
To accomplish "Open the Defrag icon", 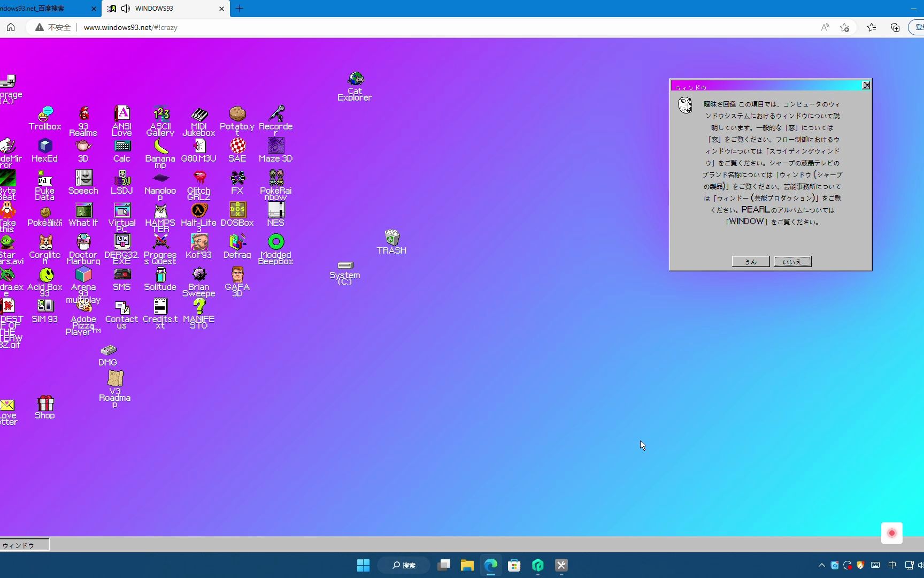I will 237,246.
